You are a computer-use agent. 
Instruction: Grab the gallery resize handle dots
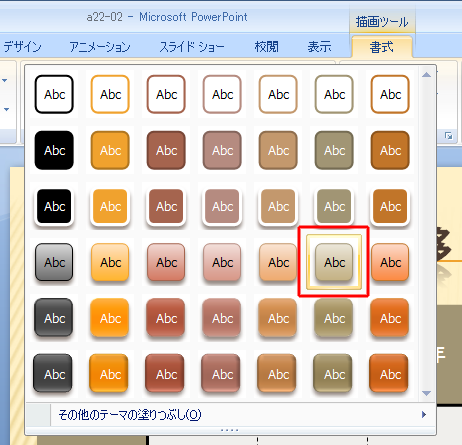point(229,430)
